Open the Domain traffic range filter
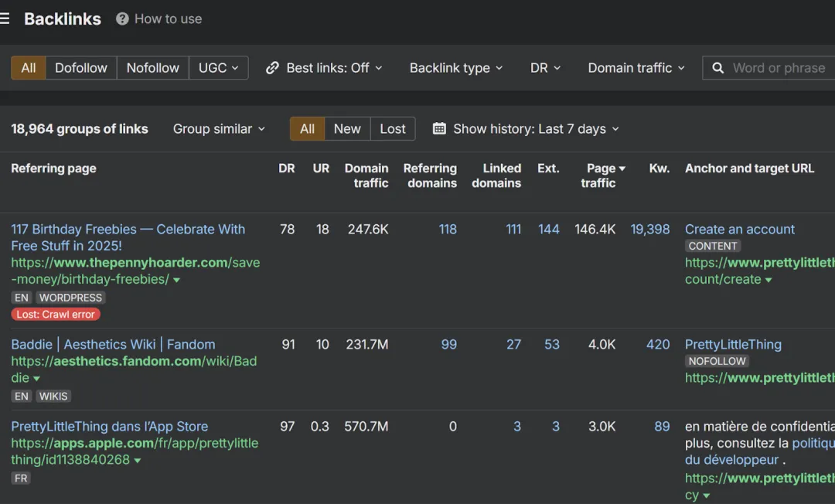This screenshot has width=835, height=504. coord(636,68)
